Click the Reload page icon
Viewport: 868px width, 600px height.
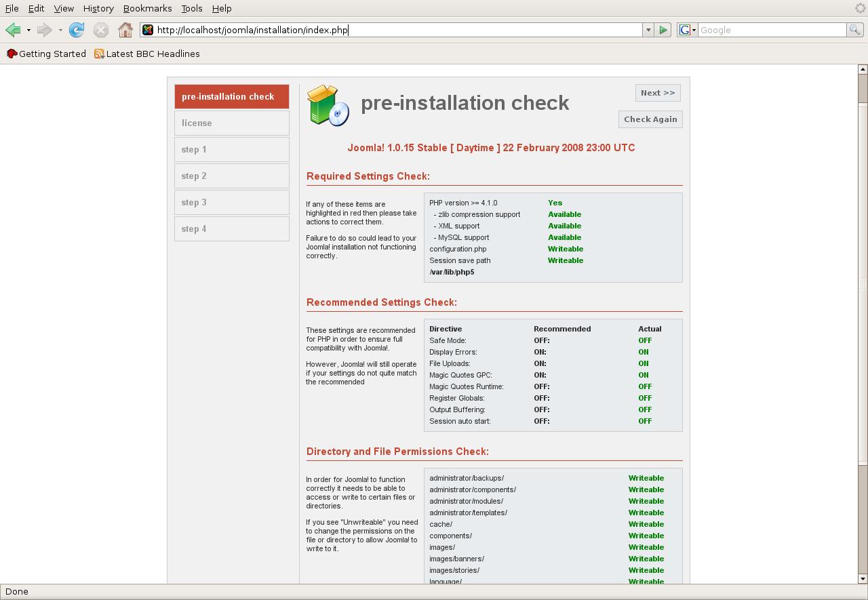click(x=77, y=30)
